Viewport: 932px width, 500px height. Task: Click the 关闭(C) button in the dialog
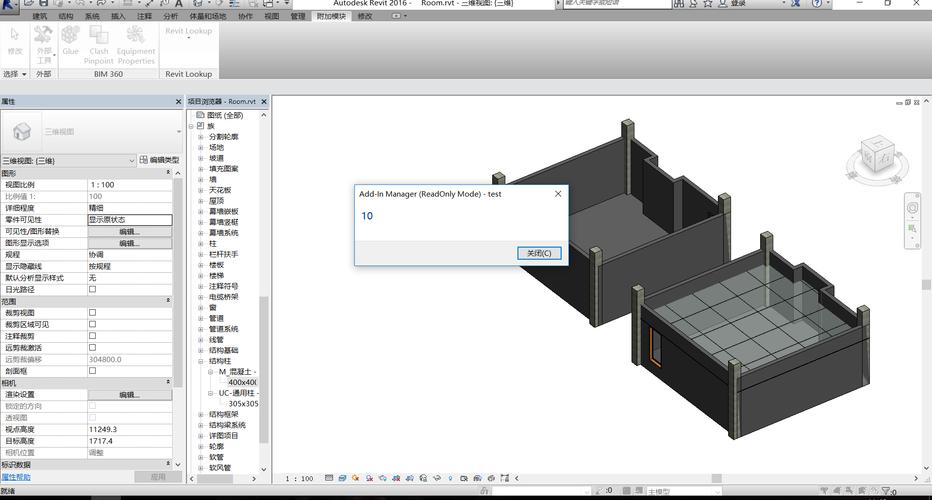click(539, 253)
